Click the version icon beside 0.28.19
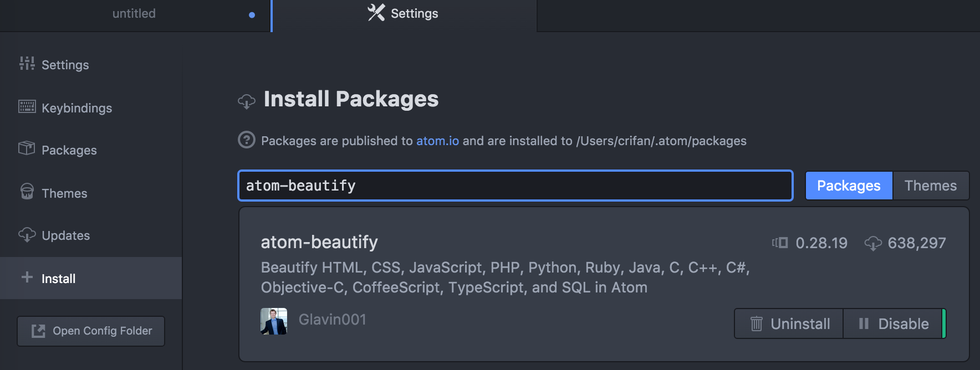Viewport: 980px width, 370px height. [x=780, y=243]
